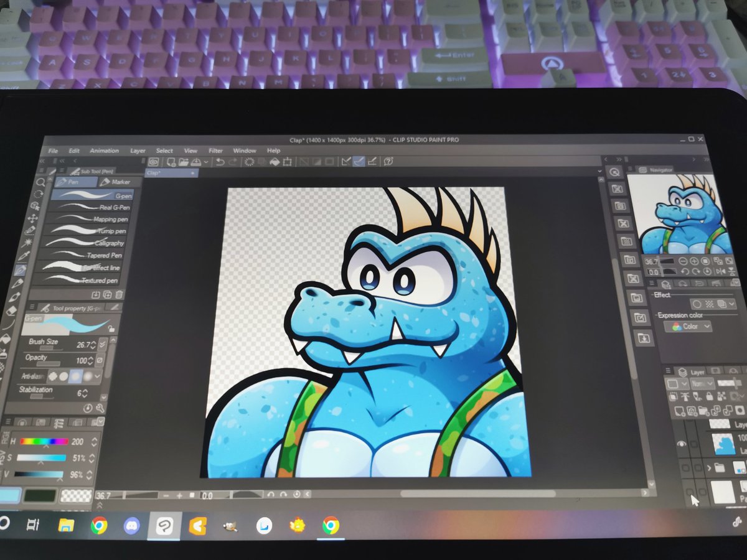Toggle the highlighted Snap to special ruler icon
747x560 pixels.
click(359, 161)
